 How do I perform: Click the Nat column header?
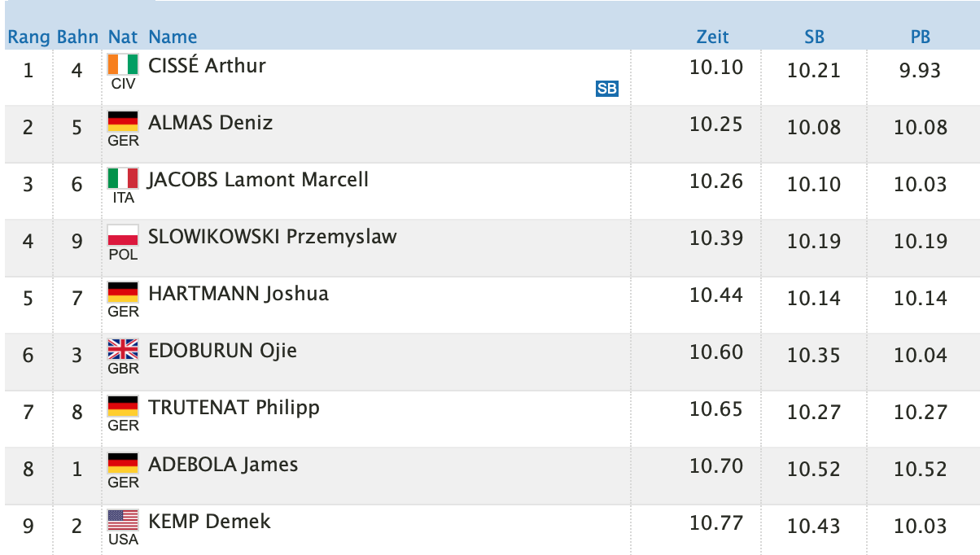pyautogui.click(x=123, y=37)
